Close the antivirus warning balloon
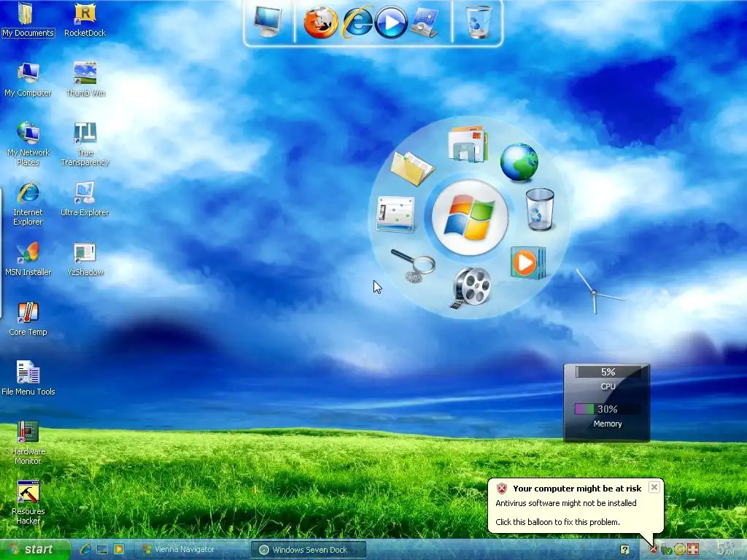747x560 pixels. [x=654, y=487]
